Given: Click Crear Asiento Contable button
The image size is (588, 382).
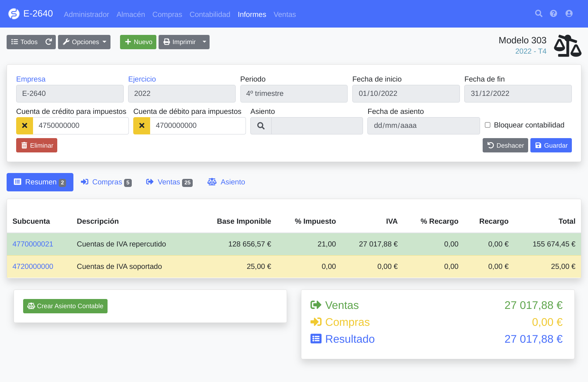Looking at the screenshot, I should point(65,306).
